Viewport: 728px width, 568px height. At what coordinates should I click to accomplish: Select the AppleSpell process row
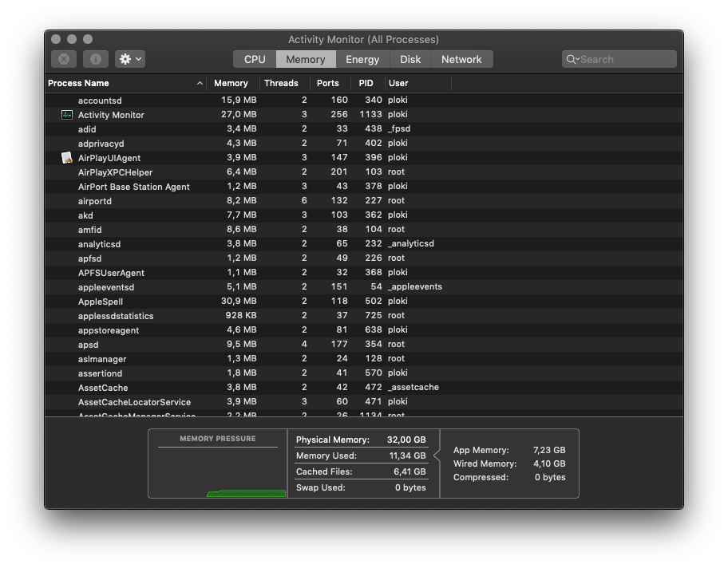click(x=364, y=302)
